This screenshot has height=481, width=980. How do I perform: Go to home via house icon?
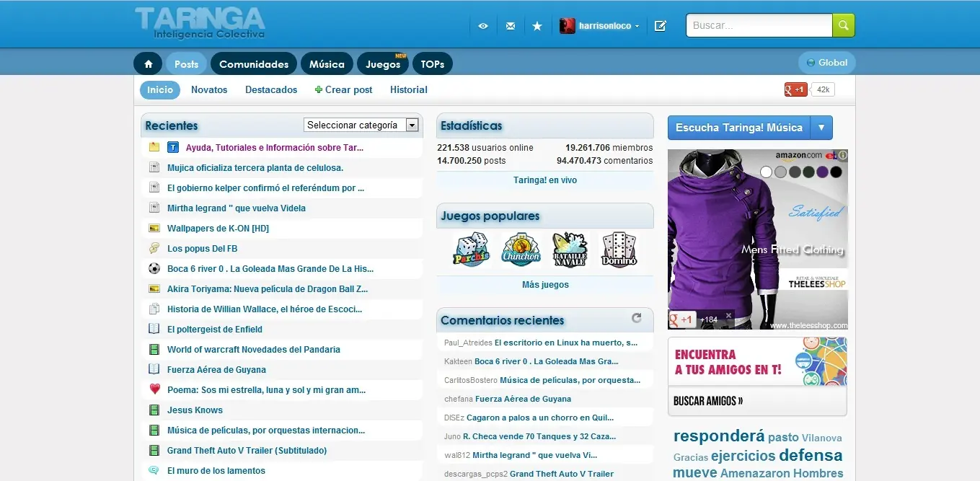tap(148, 64)
